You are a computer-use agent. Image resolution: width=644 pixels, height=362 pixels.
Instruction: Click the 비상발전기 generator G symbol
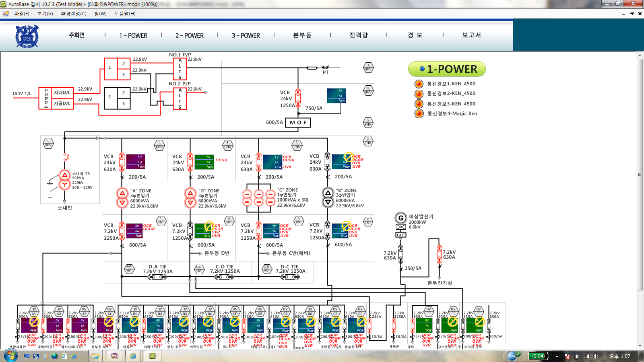coord(400,218)
